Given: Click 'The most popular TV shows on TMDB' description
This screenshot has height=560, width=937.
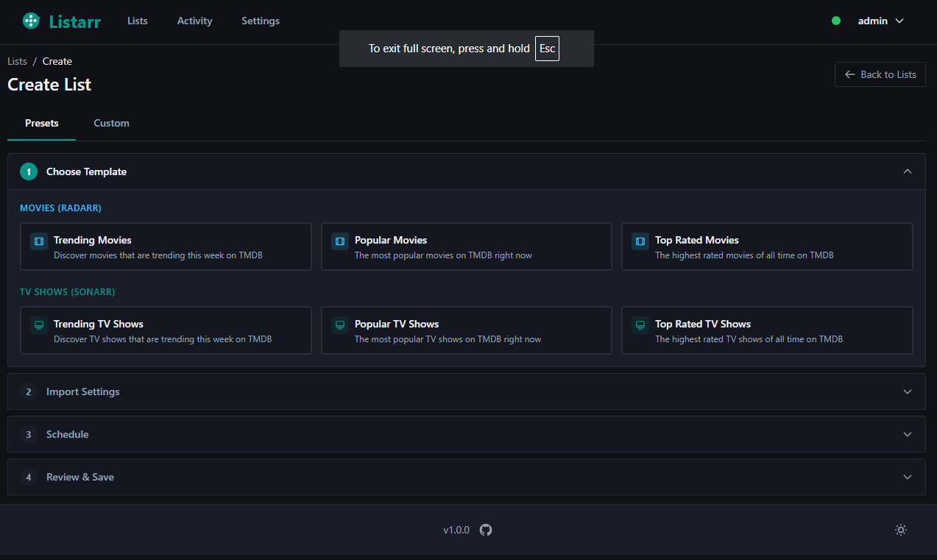Looking at the screenshot, I should (448, 339).
